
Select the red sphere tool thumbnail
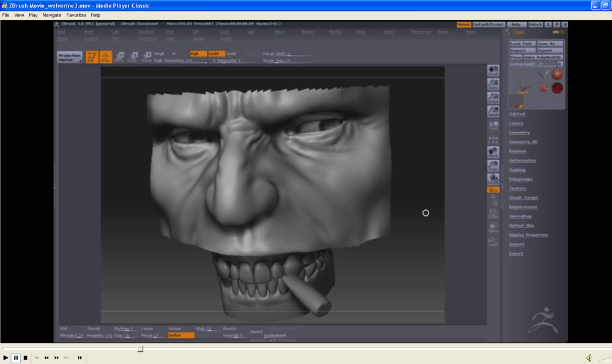(x=557, y=74)
